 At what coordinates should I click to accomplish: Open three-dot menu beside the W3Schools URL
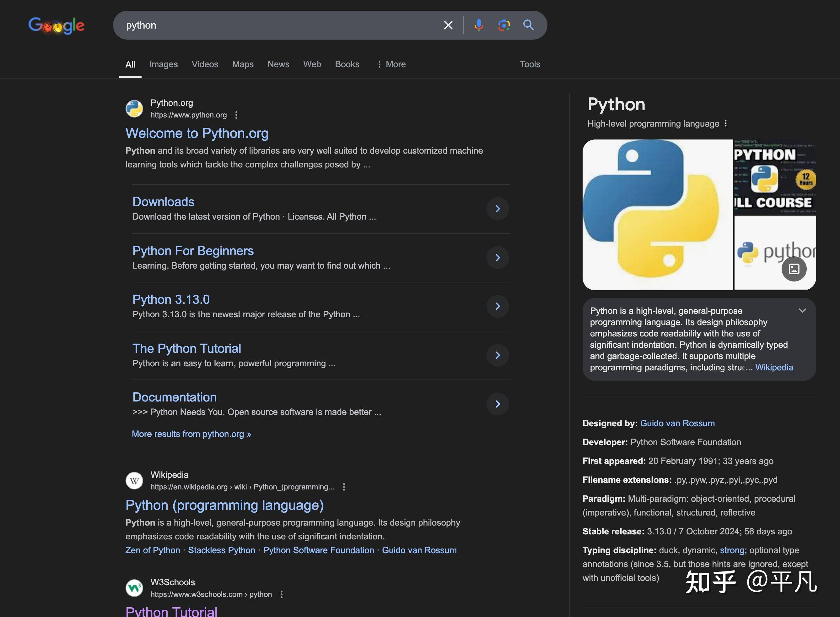coord(281,594)
